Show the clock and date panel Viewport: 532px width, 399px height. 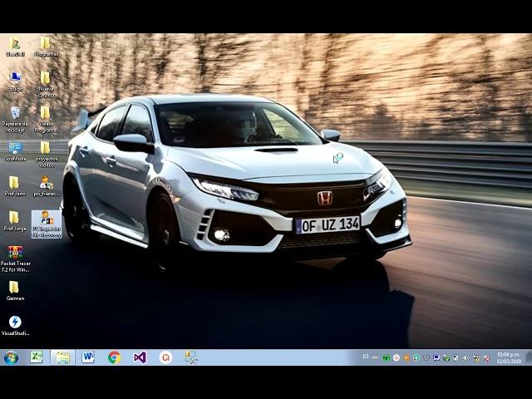[509, 357]
